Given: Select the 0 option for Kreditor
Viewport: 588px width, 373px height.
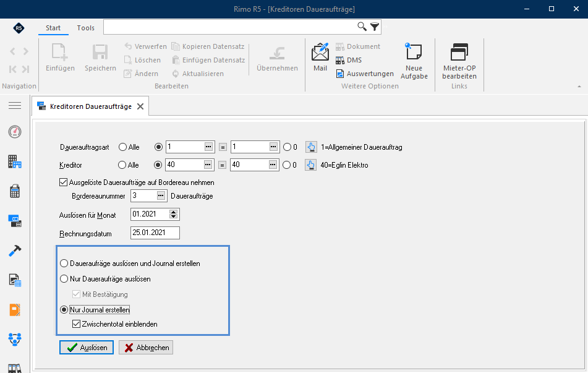Looking at the screenshot, I should 287,165.
